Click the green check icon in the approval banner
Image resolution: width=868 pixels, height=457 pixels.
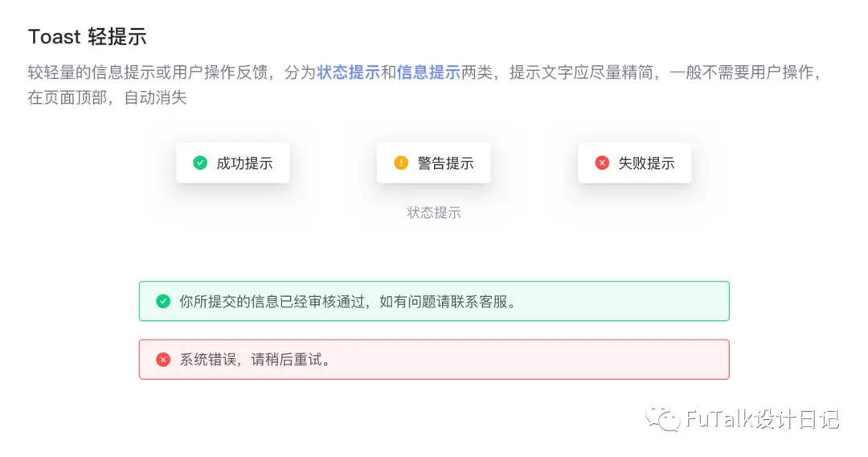[x=162, y=302]
